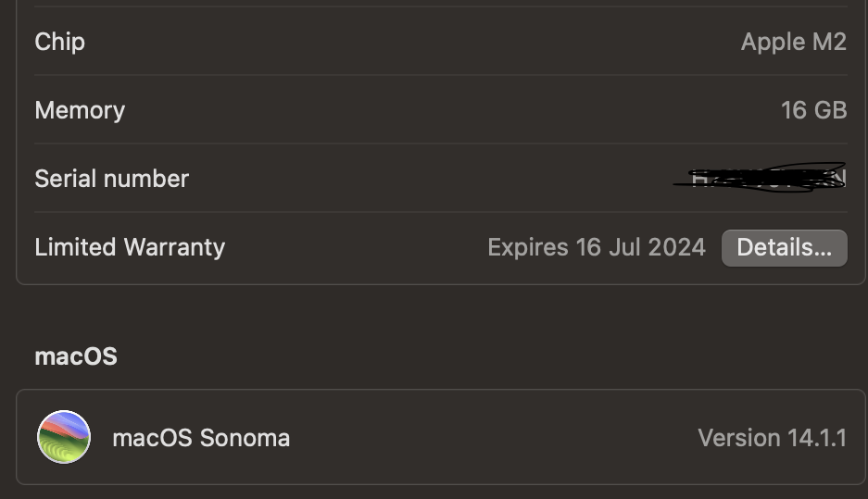Open the Limited Warranty Details button
The height and width of the screenshot is (499, 868).
point(784,247)
